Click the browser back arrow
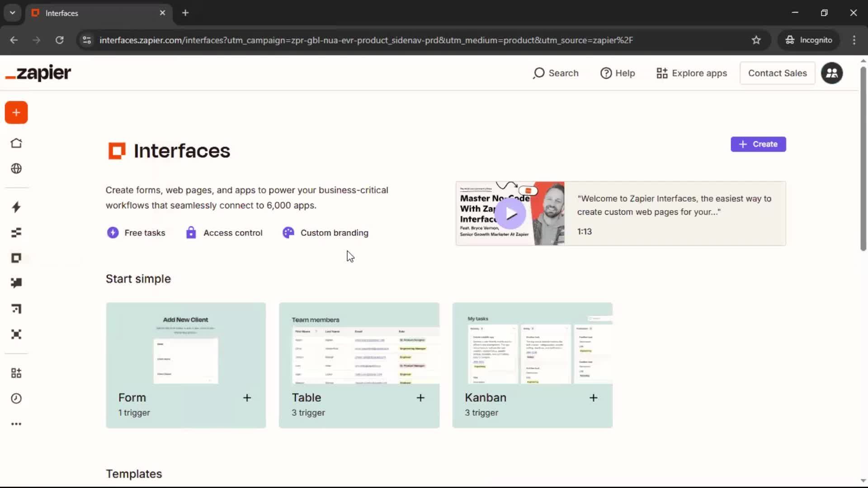Screen dimensions: 868x488 [x=14, y=40]
